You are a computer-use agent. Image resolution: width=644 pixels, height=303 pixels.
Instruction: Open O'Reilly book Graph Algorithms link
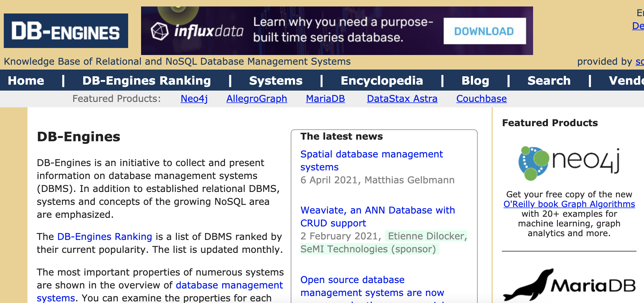coord(569,204)
